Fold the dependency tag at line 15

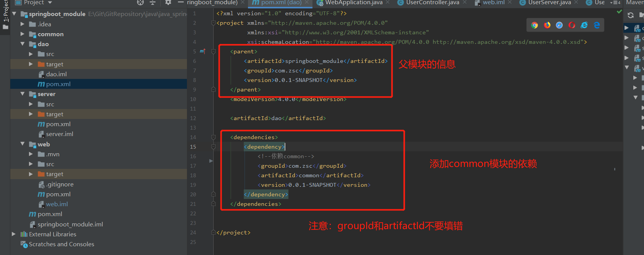(x=213, y=147)
